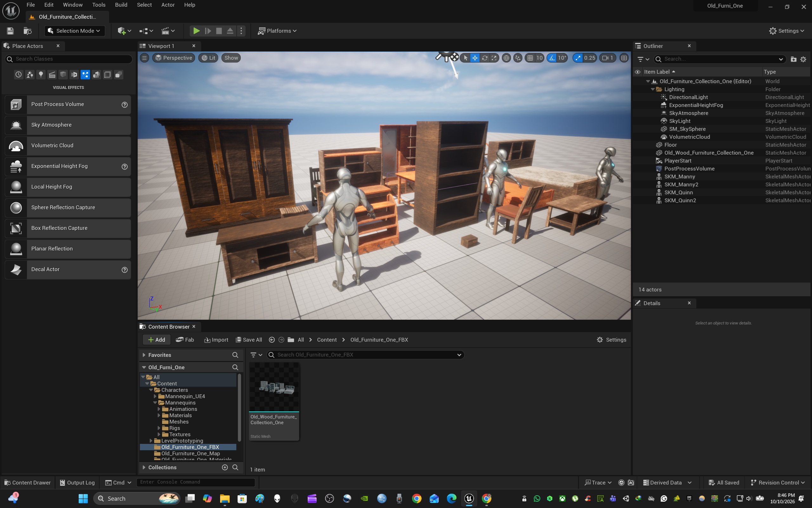Open the Content Drawer

[x=28, y=483]
